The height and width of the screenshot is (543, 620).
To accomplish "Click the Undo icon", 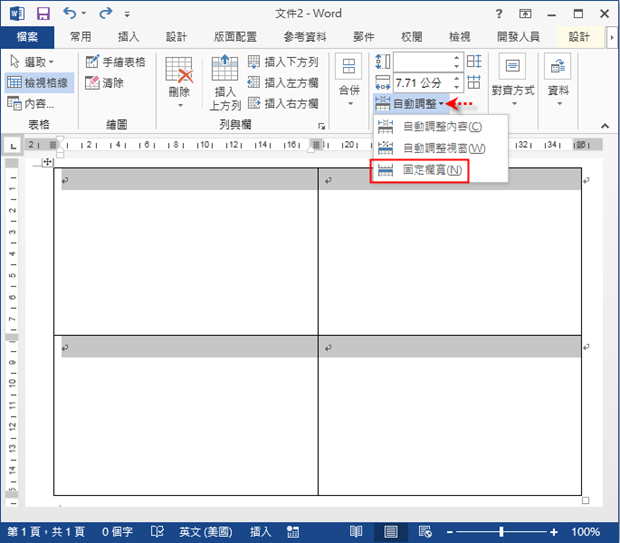I will [x=70, y=13].
